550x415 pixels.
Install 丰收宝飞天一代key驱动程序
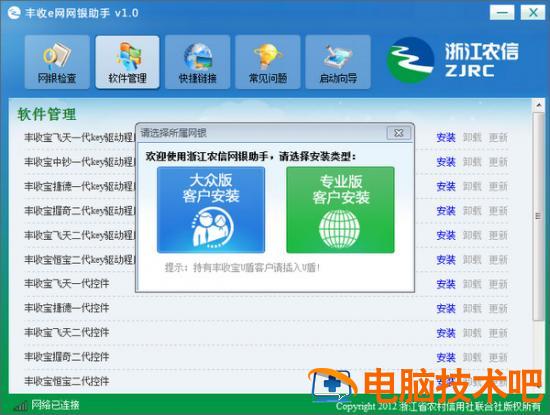click(x=446, y=138)
